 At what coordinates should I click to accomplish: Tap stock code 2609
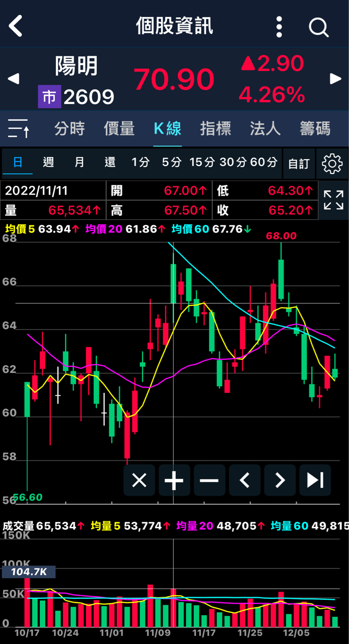[x=89, y=97]
